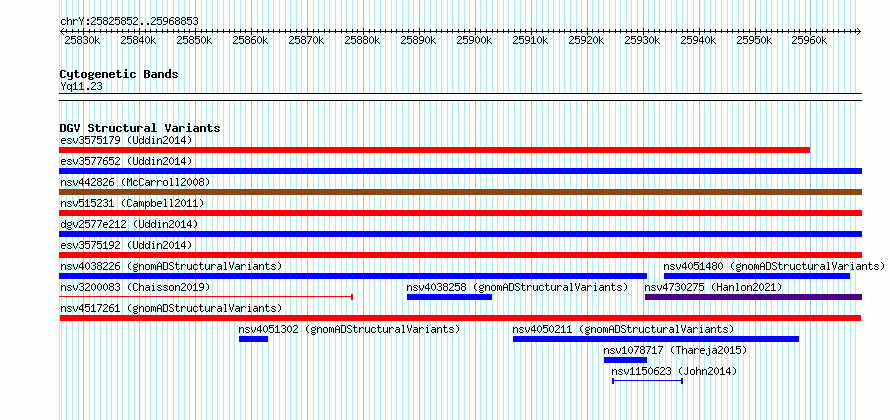Open the nsv4051302 gnomAD variant label
This screenshot has width=890, height=420.
click(x=349, y=329)
